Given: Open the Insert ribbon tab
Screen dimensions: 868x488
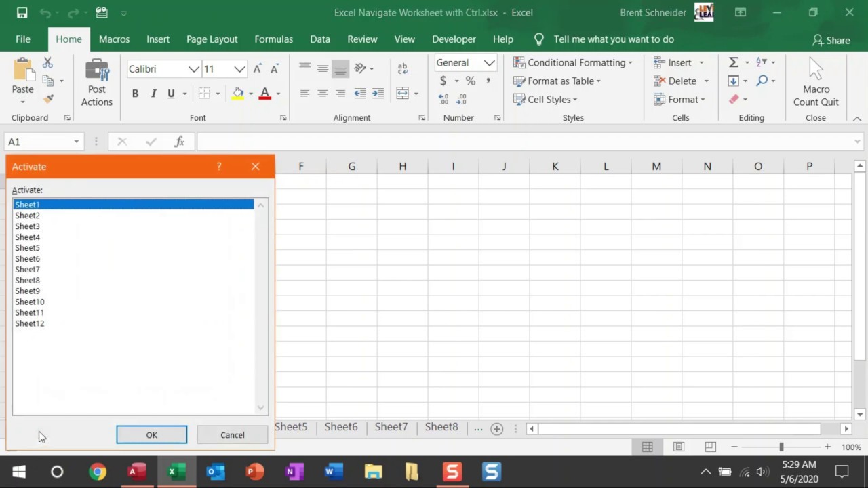Looking at the screenshot, I should (158, 39).
